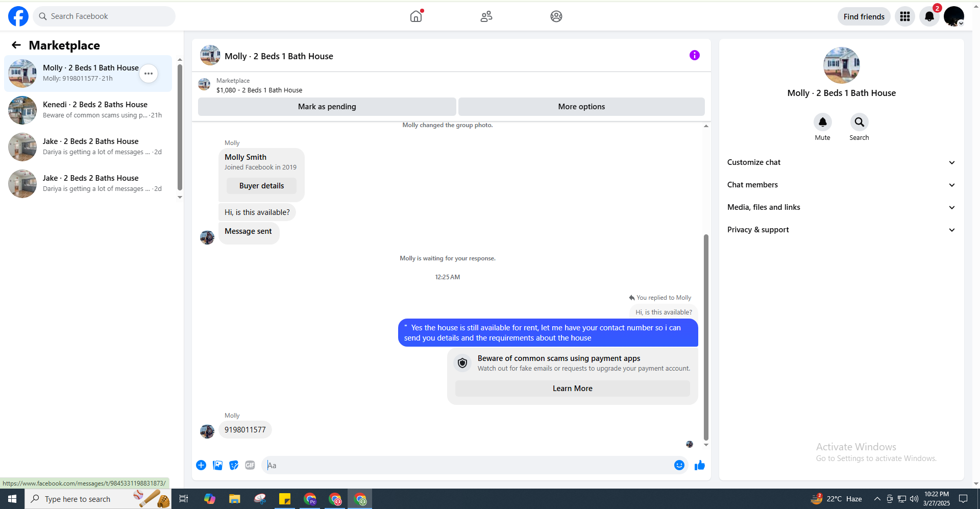The height and width of the screenshot is (509, 980).
Task: Click the blue "Yes the house is still available" reply
Action: tap(548, 333)
